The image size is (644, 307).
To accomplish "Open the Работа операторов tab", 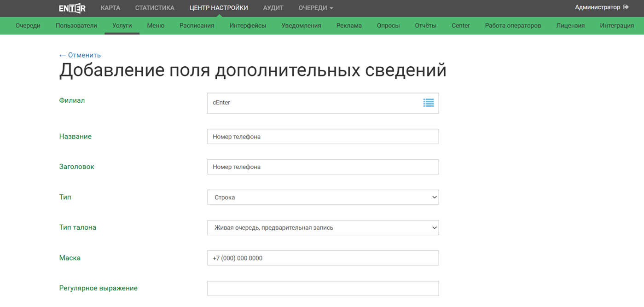I will tap(513, 26).
